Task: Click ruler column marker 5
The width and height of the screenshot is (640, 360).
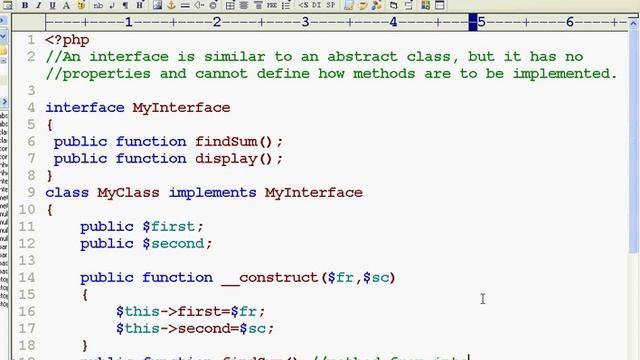Action: click(x=482, y=22)
